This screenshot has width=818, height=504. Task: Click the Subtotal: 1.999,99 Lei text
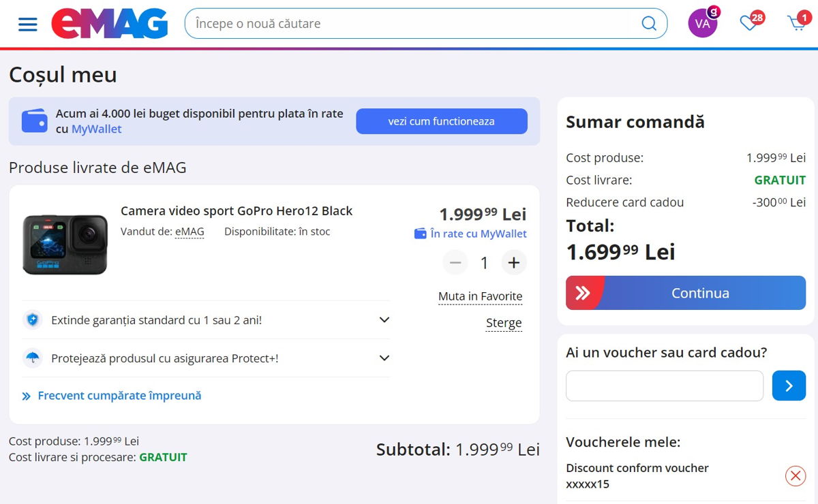tap(458, 450)
